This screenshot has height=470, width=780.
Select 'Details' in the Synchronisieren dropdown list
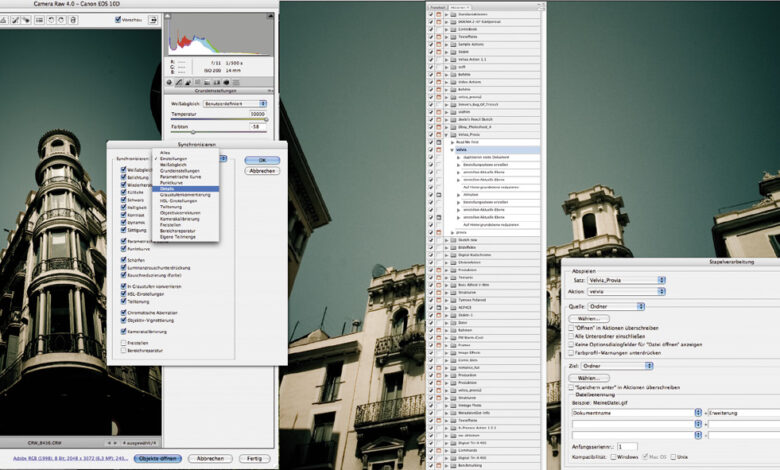[168, 188]
